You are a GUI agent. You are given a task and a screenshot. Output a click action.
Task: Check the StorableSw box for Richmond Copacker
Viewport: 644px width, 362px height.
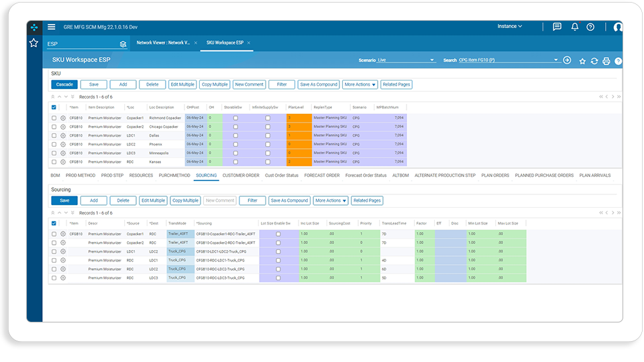point(235,118)
